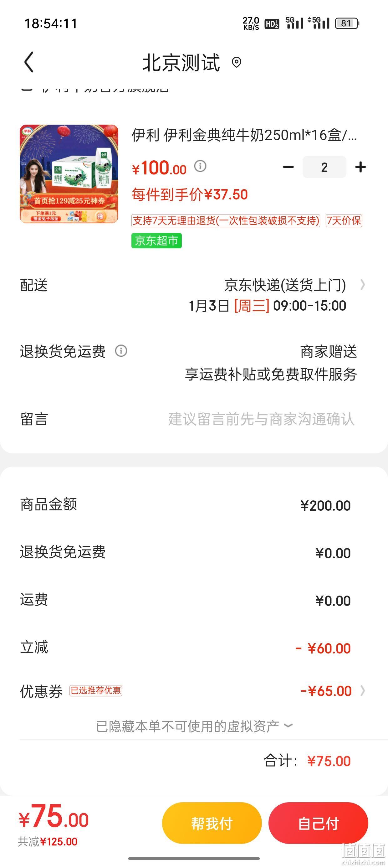This screenshot has height=868, width=388.
Task: Decrease item quantity with minus button
Action: click(288, 167)
